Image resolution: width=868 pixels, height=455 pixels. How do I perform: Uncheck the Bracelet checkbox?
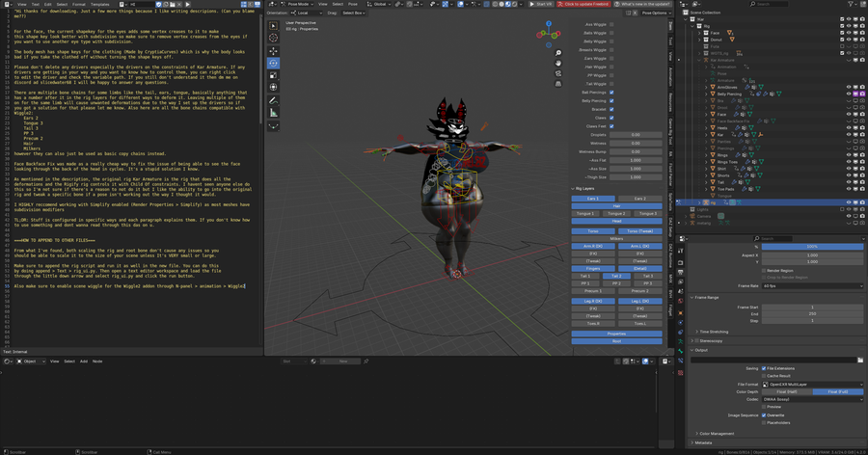coord(611,109)
